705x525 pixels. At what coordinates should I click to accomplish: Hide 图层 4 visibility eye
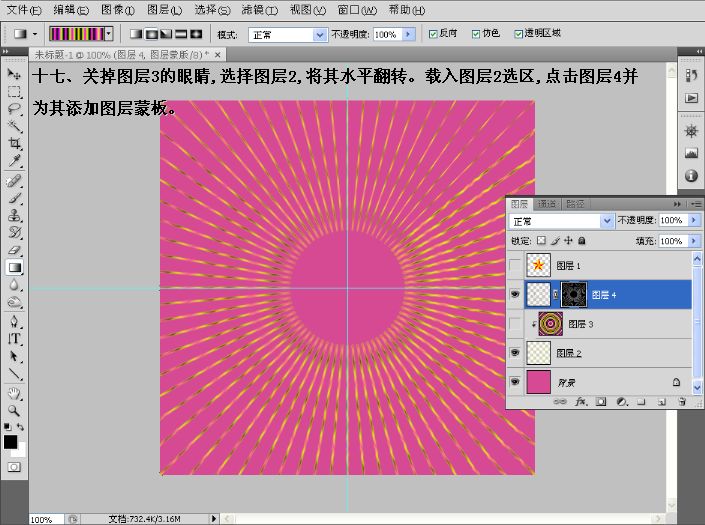click(x=515, y=294)
